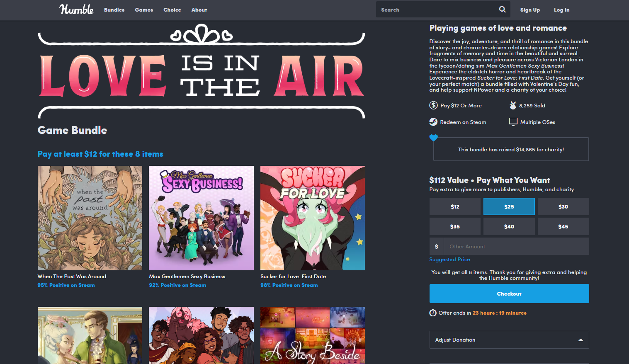Click title Sucker for Love: First Date

point(293,277)
